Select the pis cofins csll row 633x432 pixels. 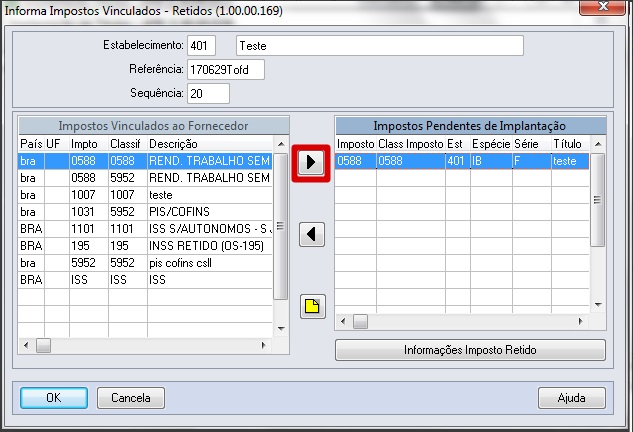click(x=145, y=263)
